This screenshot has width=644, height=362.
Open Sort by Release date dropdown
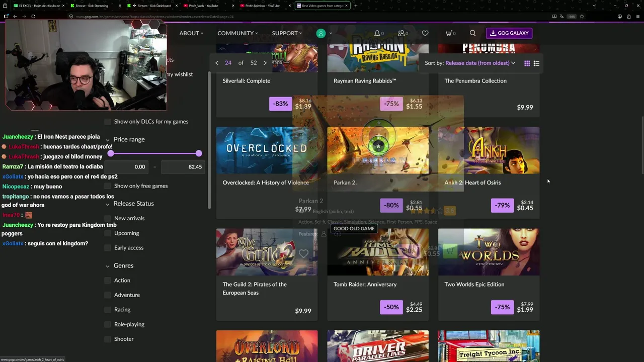(x=480, y=63)
